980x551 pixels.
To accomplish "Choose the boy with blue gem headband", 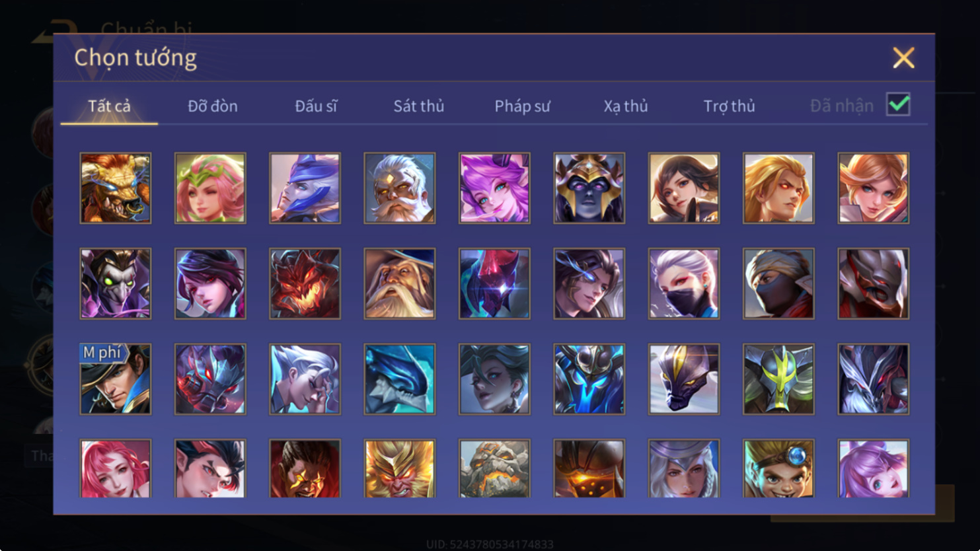I will 778,468.
